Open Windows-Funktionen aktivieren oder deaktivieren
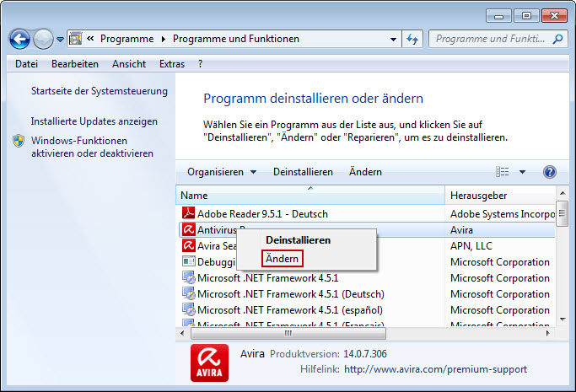The image size is (576, 392). coord(92,147)
